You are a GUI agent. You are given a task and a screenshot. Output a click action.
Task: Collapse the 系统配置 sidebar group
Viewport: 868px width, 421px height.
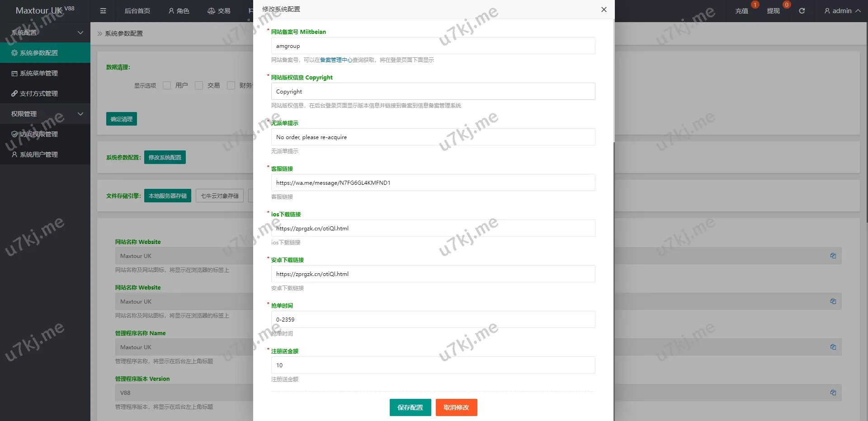pyautogui.click(x=45, y=33)
